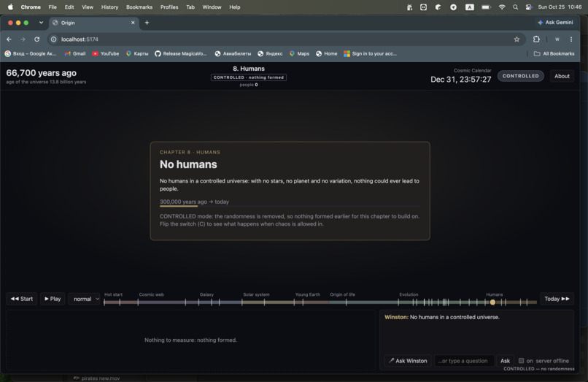Jump to Start of timeline
588x382 pixels.
22,299
